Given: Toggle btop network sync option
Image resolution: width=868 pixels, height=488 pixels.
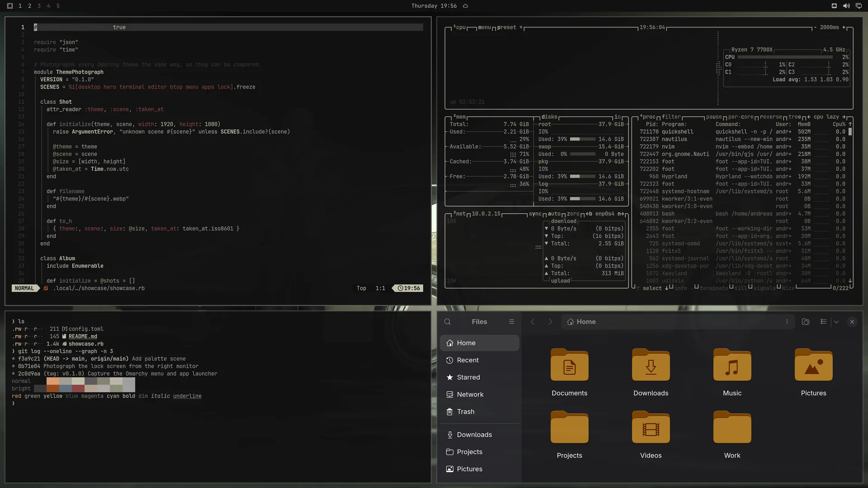Looking at the screenshot, I should tap(535, 214).
